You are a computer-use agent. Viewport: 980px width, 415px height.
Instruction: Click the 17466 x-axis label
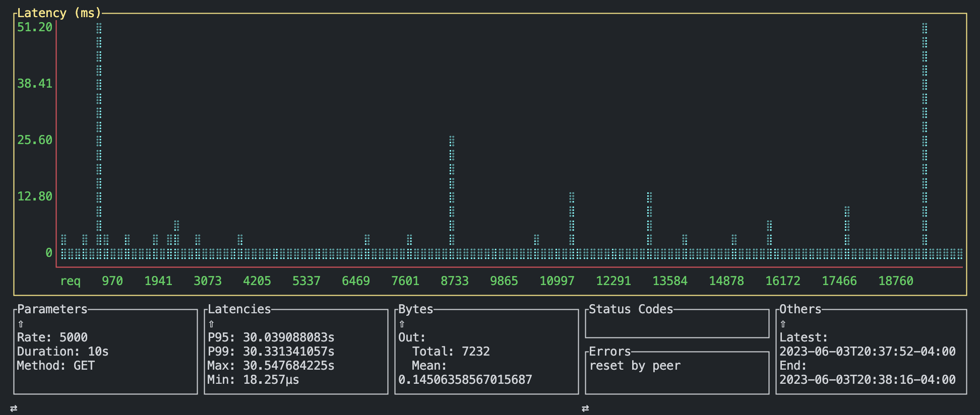(839, 281)
